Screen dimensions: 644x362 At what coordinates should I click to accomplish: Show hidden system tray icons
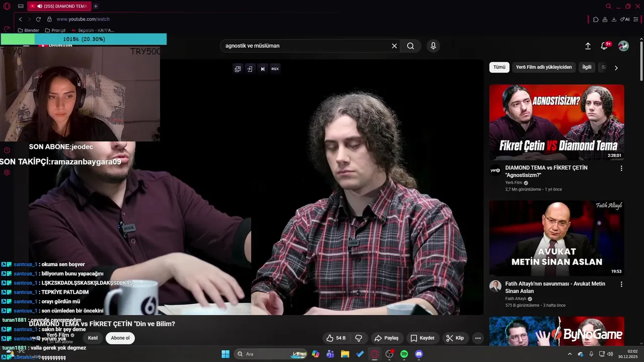coord(570,354)
